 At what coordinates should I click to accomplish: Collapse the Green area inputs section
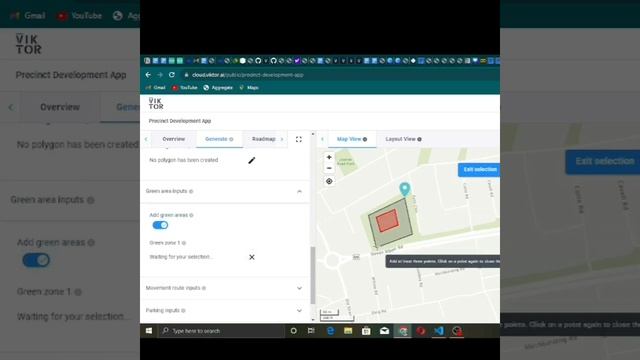pos(299,191)
